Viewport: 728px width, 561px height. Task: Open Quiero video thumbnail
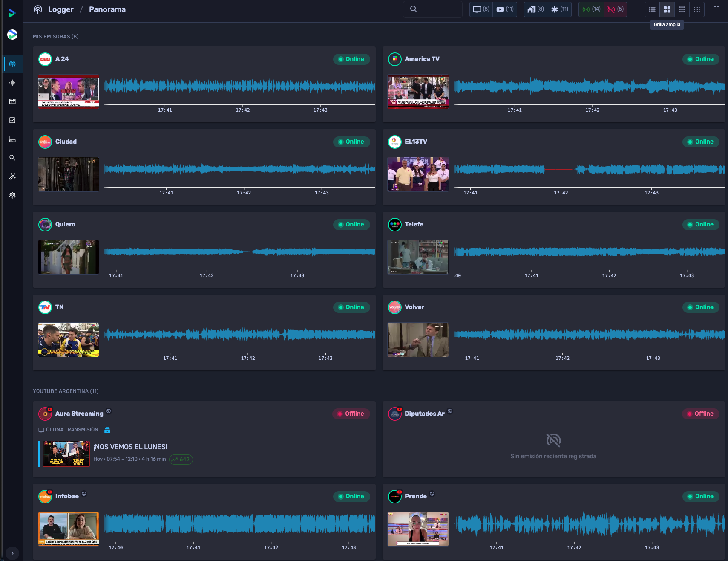point(69,257)
